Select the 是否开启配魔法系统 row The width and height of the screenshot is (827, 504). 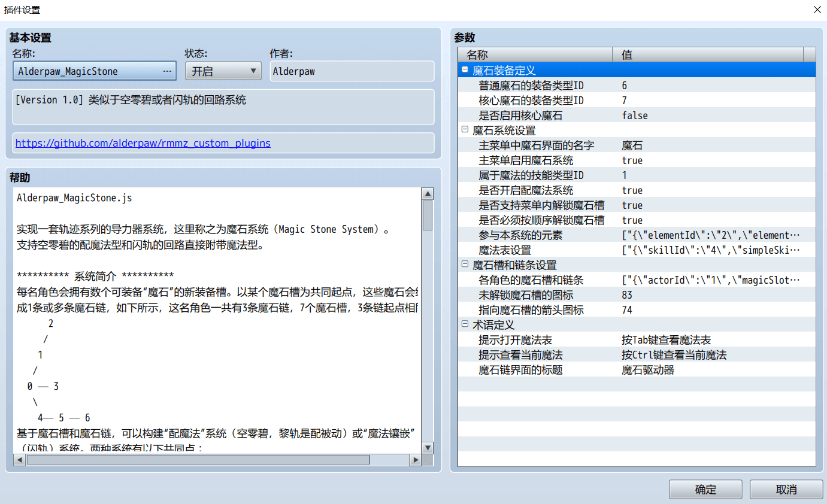637,190
